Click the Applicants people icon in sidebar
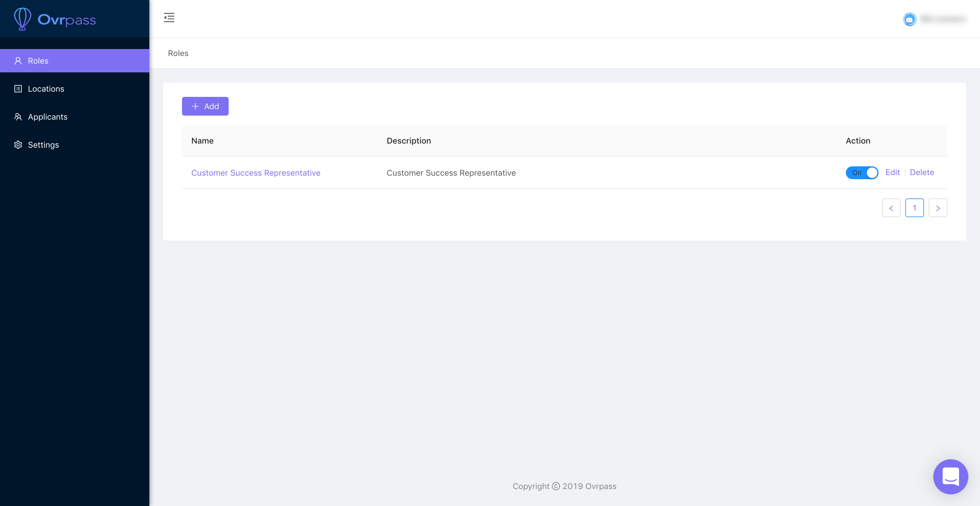This screenshot has width=980, height=506. click(18, 117)
